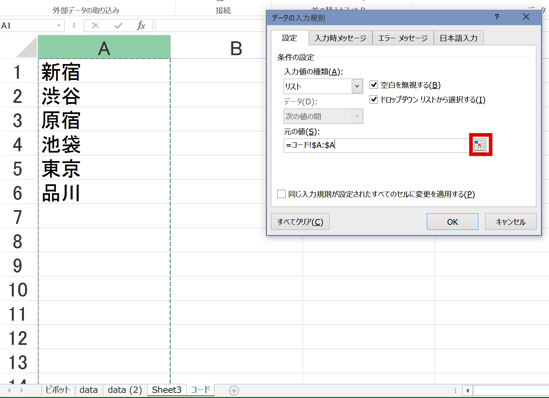Click cell containing 渋谷

(x=104, y=96)
